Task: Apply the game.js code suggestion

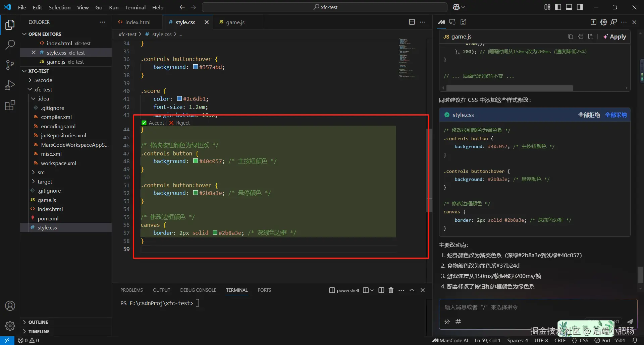Action: [614, 37]
